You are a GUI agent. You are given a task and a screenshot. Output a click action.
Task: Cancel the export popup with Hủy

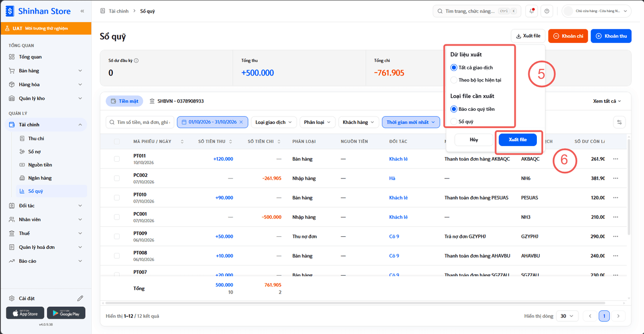(474, 140)
